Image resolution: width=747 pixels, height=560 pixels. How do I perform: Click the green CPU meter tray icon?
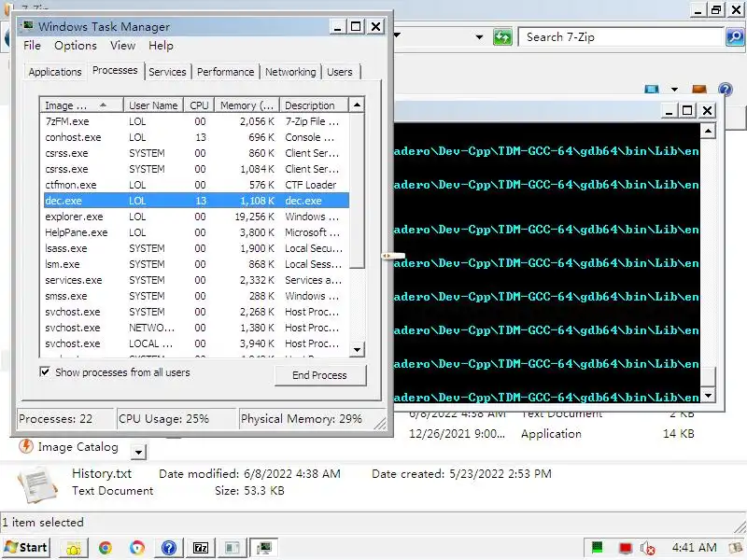[597, 548]
